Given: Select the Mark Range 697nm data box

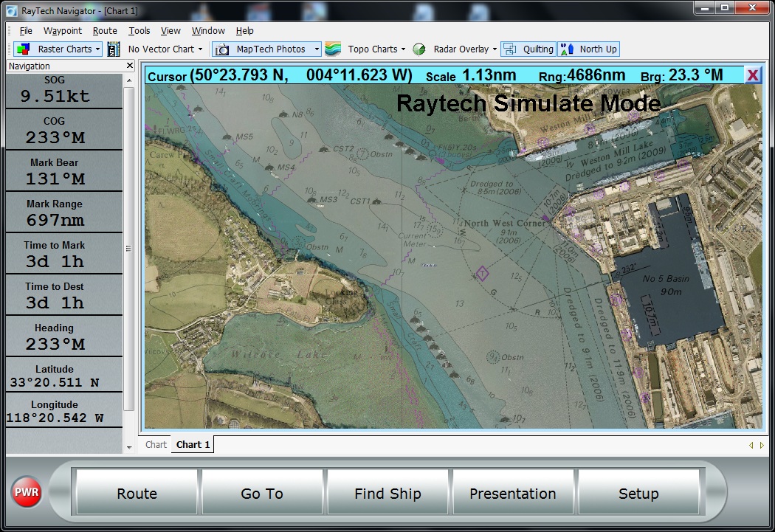Looking at the screenshot, I should pos(64,213).
